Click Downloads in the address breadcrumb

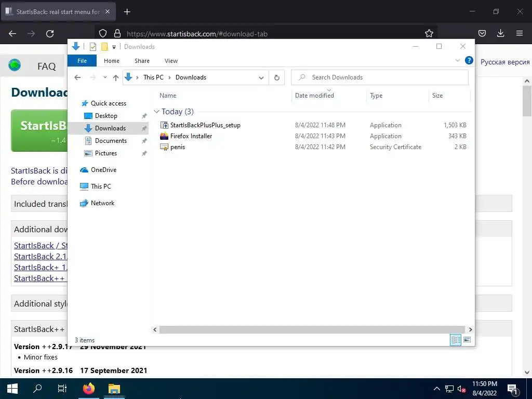(x=191, y=77)
